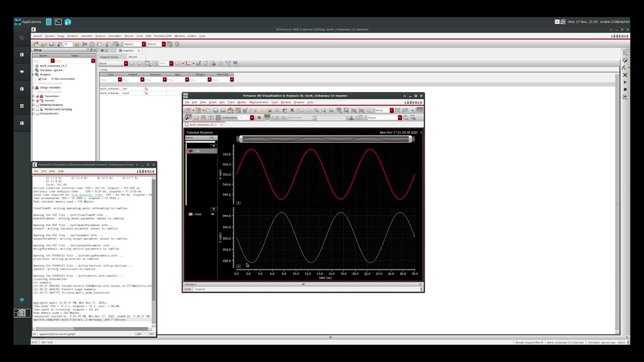Open the Marker menu in Visualization window

tap(242, 103)
